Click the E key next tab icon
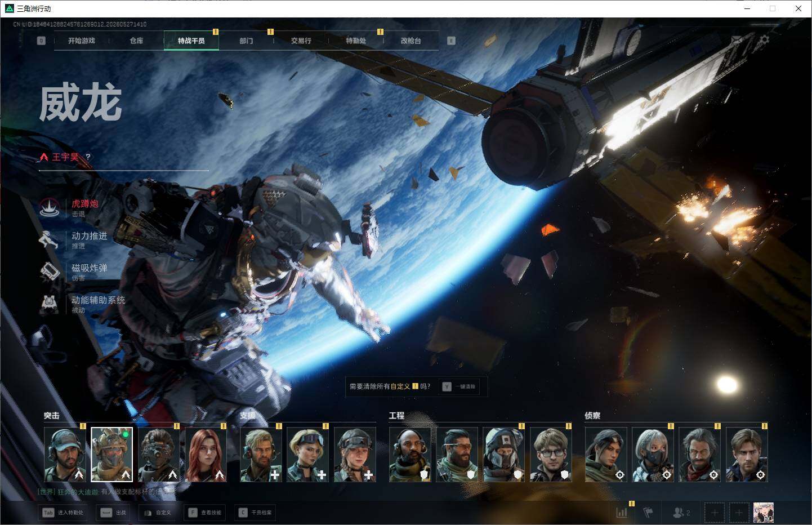The width and height of the screenshot is (812, 525). pos(451,41)
